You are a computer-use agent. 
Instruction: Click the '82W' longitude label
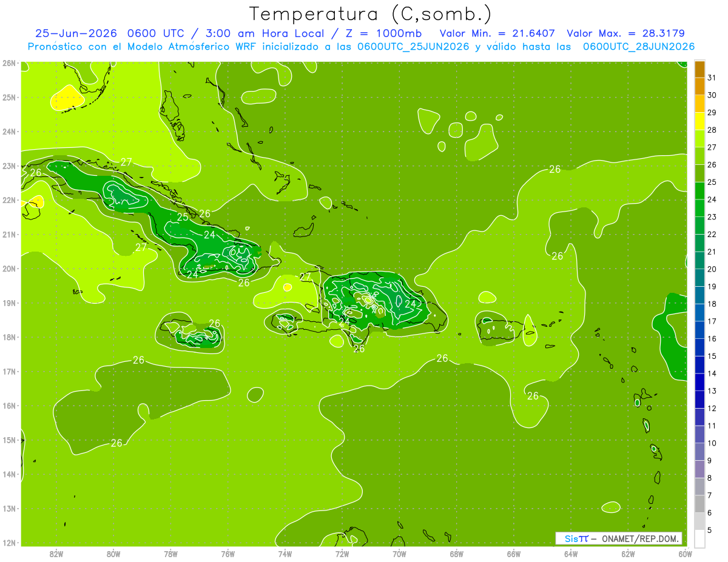click(56, 553)
